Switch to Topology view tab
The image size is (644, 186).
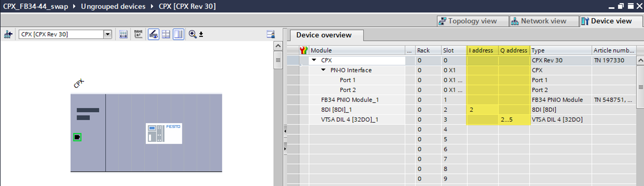coord(473,21)
